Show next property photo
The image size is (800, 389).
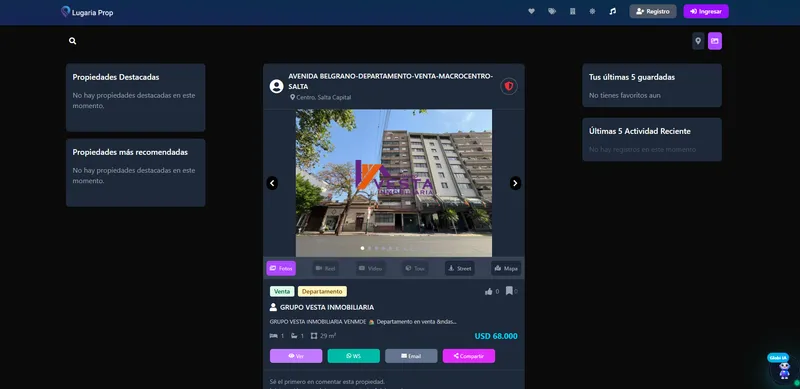coord(515,183)
